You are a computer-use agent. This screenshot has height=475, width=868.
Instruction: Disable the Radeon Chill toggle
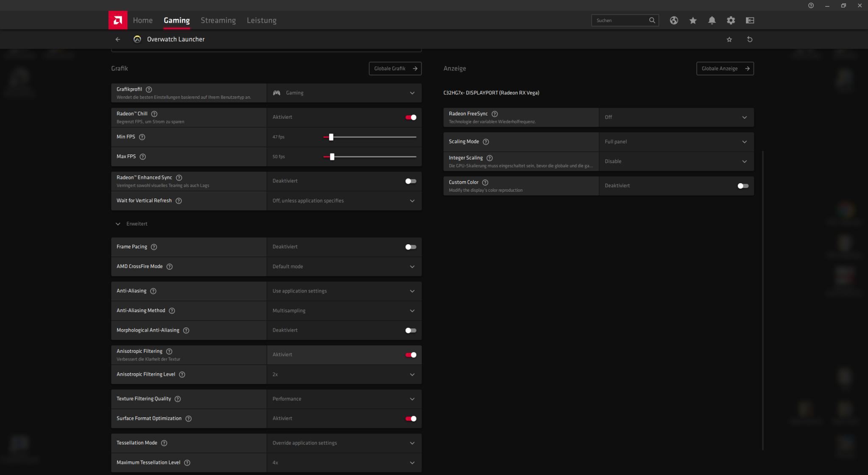tap(411, 117)
